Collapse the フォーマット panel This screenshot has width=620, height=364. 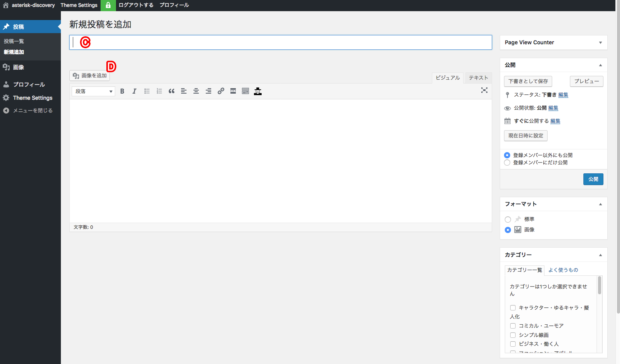(x=600, y=204)
